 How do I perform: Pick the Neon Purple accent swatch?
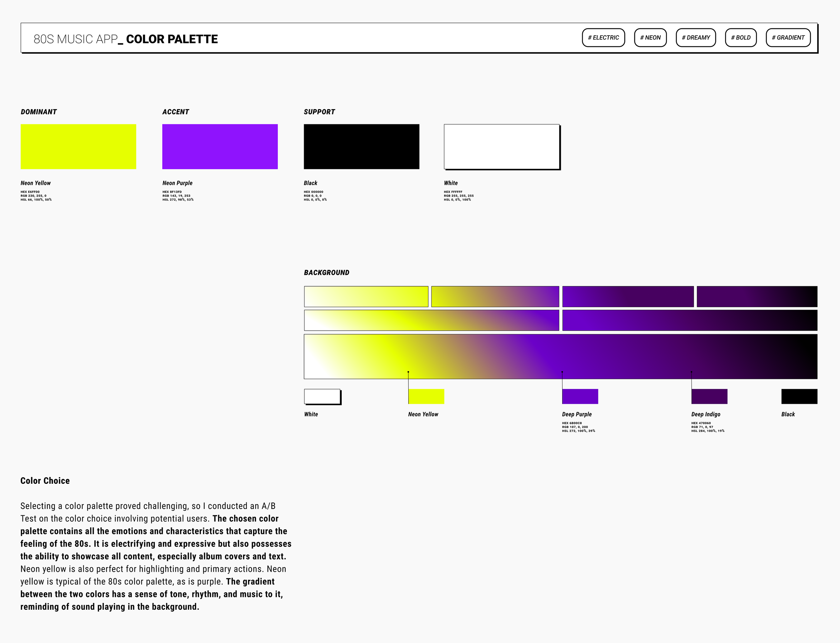[220, 146]
